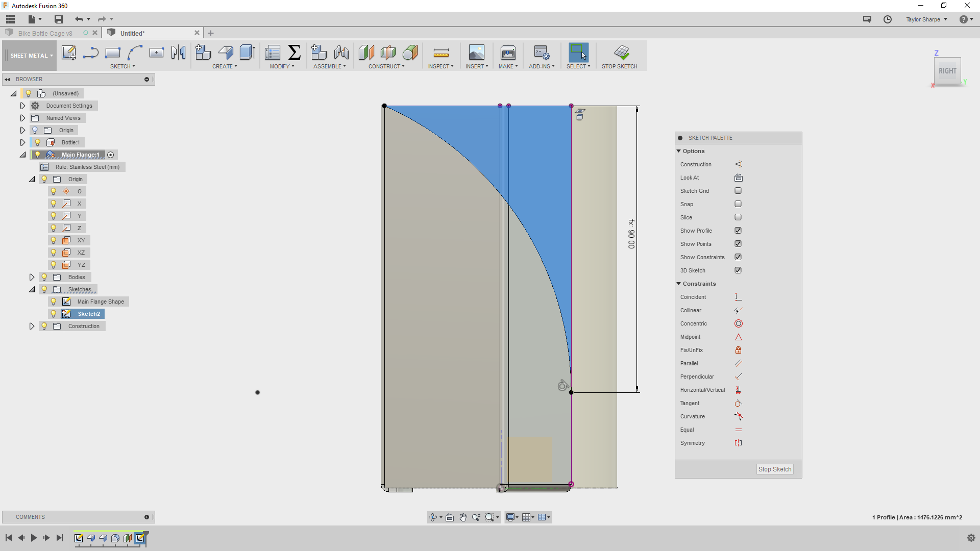Collapse the Sketches folder
The width and height of the screenshot is (980, 551).
32,289
